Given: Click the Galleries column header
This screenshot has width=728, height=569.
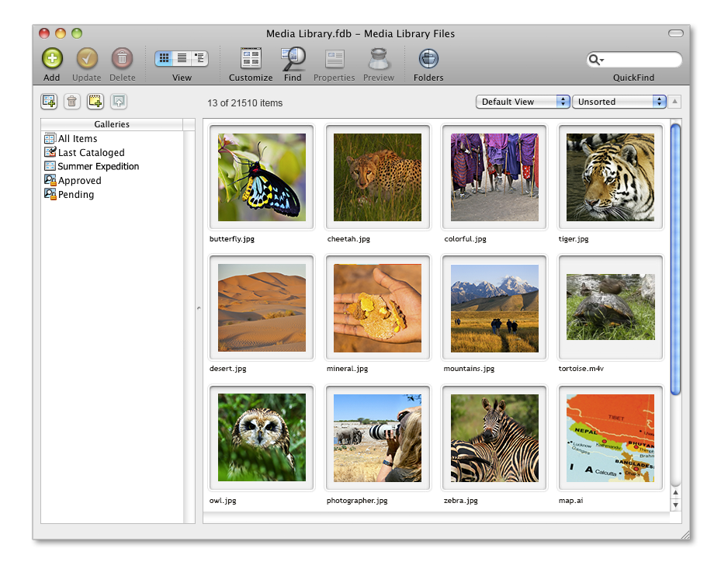Looking at the screenshot, I should 112,124.
